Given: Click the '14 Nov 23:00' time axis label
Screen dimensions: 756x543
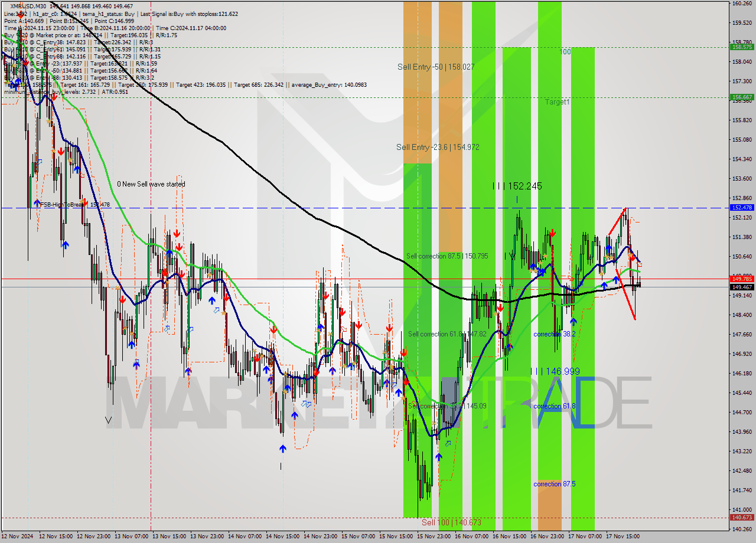Looking at the screenshot, I should coord(320,537).
